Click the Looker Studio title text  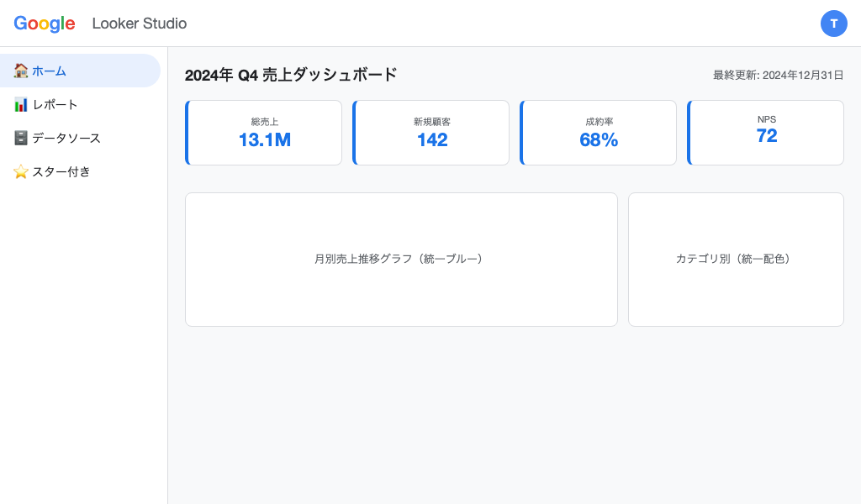(140, 24)
